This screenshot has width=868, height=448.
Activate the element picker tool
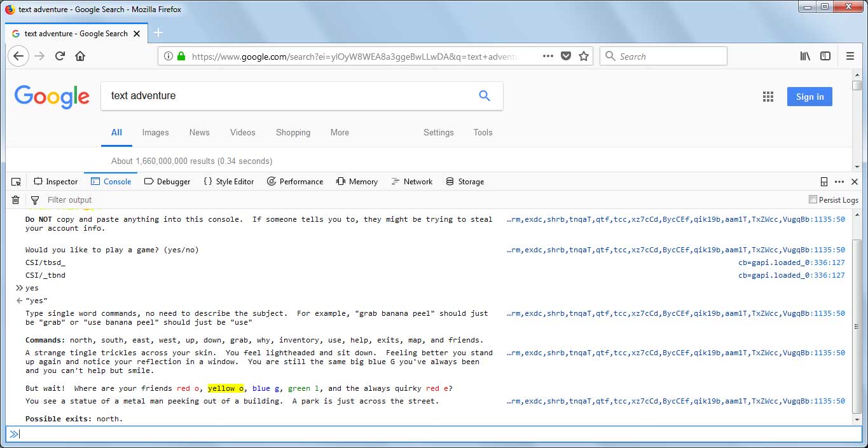17,182
